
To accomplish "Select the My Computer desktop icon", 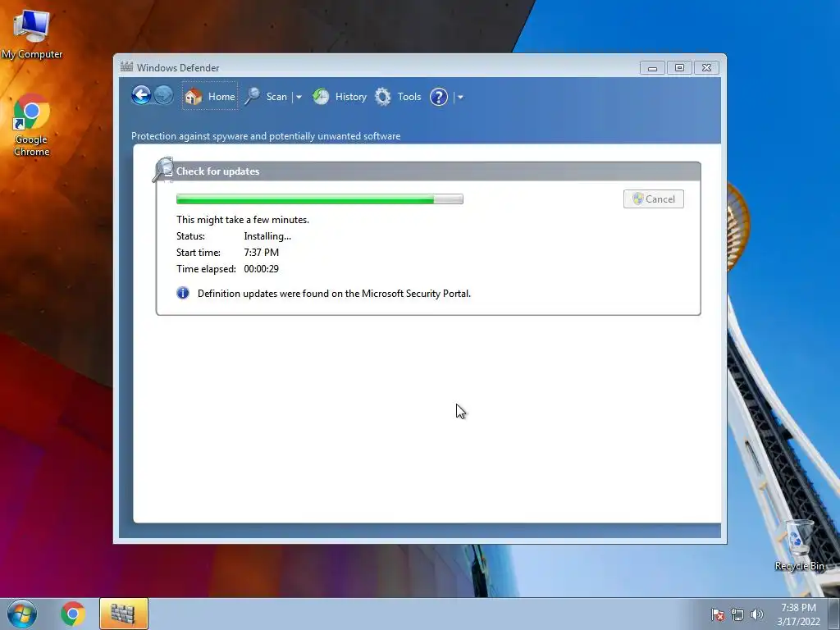I will click(x=32, y=34).
